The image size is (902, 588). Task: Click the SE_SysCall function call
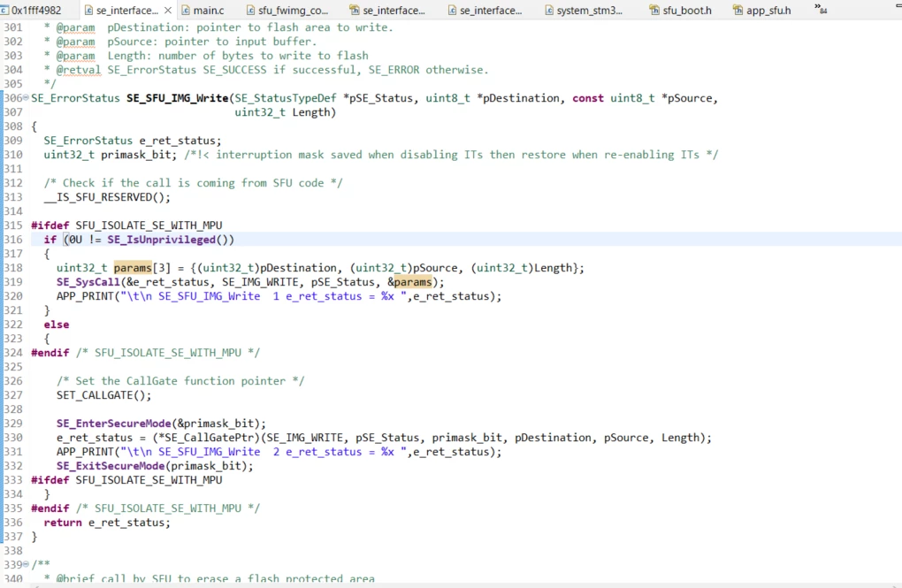point(88,282)
